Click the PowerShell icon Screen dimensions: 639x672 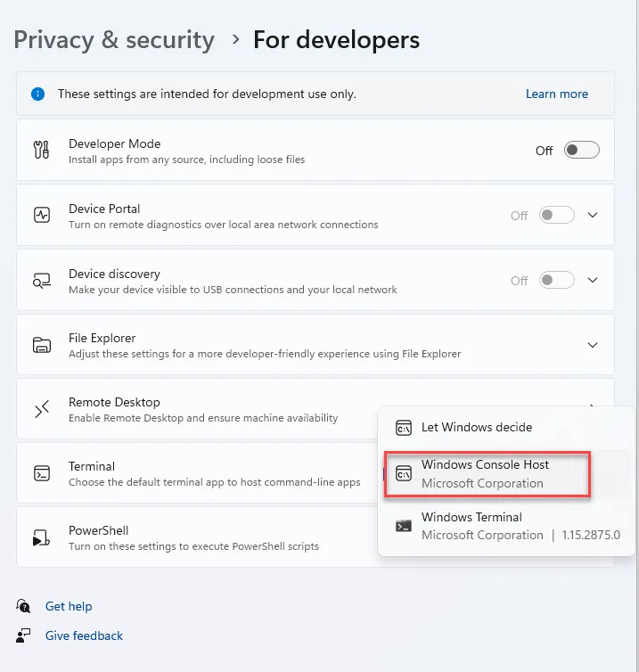click(x=41, y=537)
